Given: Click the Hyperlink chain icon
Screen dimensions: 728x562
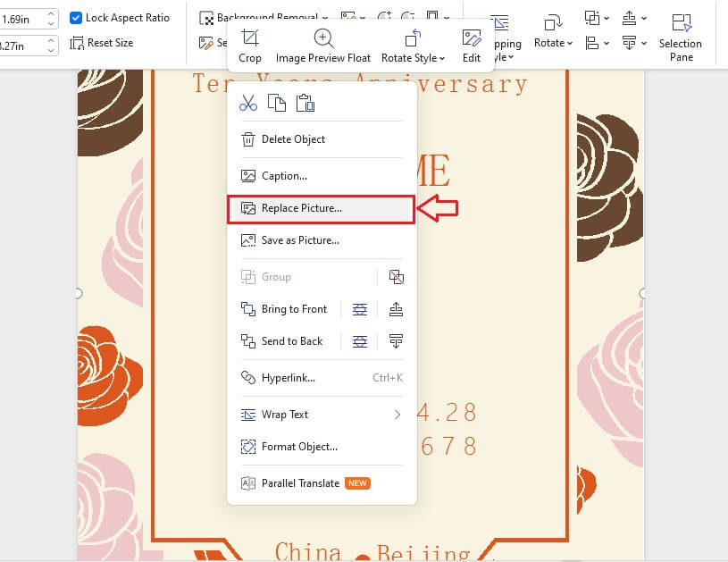Looking at the screenshot, I should [x=248, y=378].
